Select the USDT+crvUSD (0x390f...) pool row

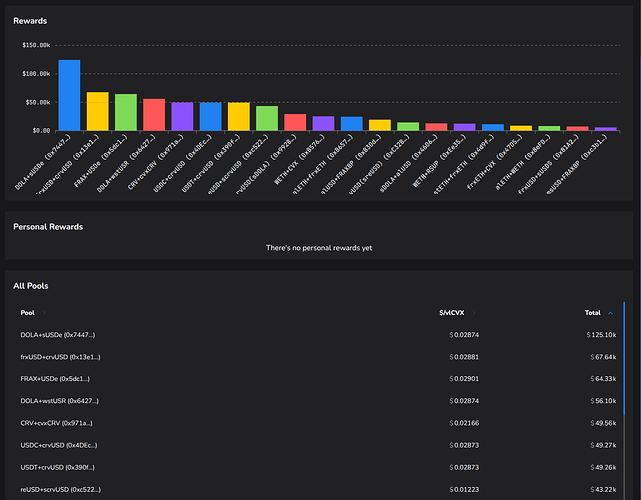(59, 467)
